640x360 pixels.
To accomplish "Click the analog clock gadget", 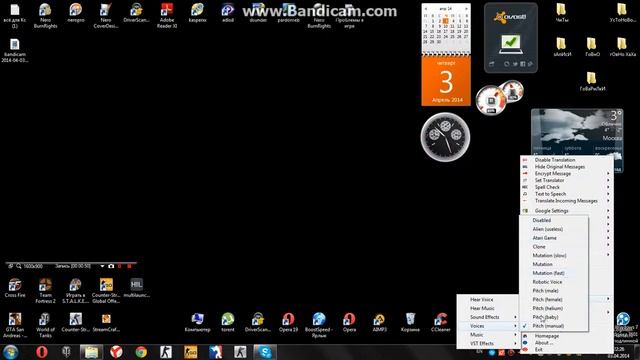I will point(445,137).
